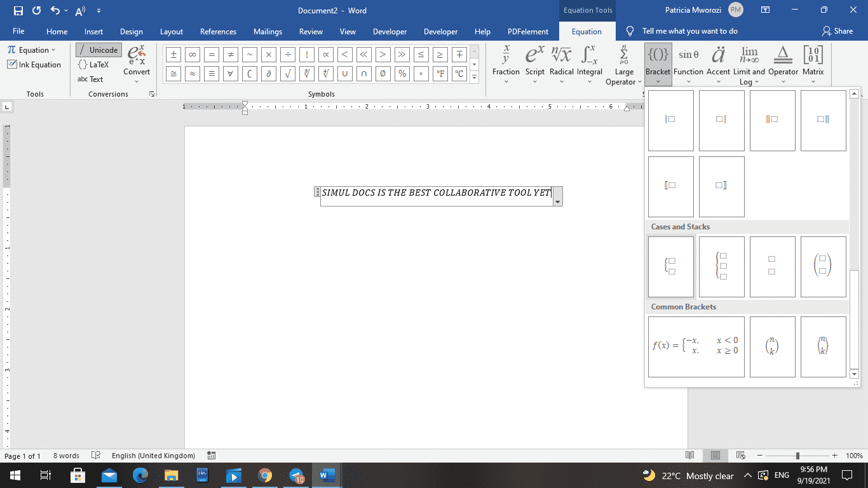Select the piecewise function bracket template
This screenshot has height=488, width=868.
click(696, 347)
